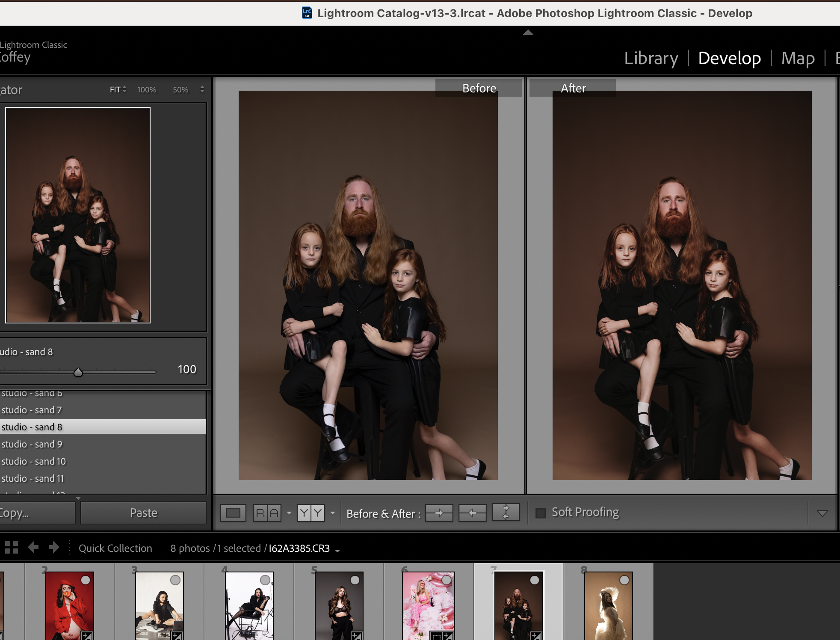Viewport: 840px width, 640px height.
Task: Toggle quick collection circle on thumbnail 2
Action: pyautogui.click(x=86, y=580)
